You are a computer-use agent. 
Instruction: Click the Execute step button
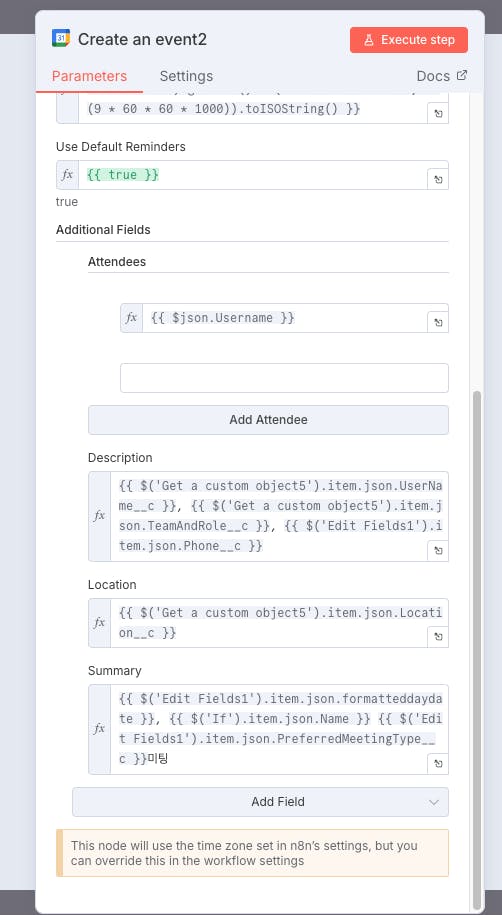409,40
